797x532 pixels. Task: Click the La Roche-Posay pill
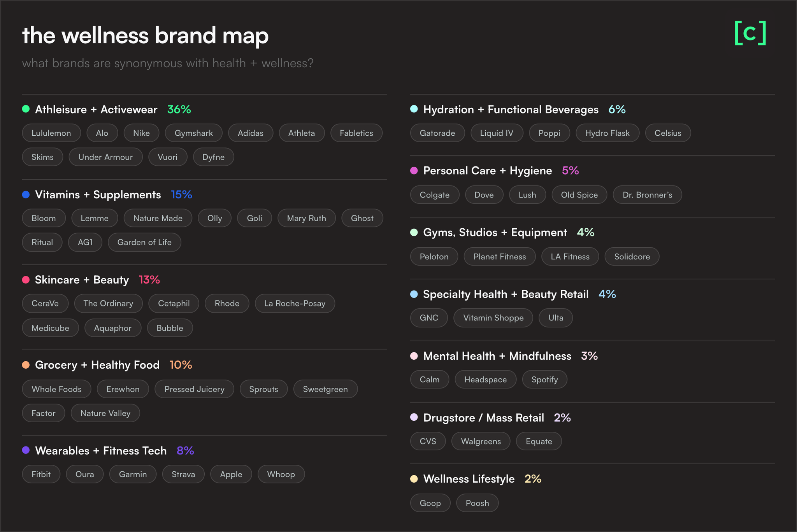(295, 303)
